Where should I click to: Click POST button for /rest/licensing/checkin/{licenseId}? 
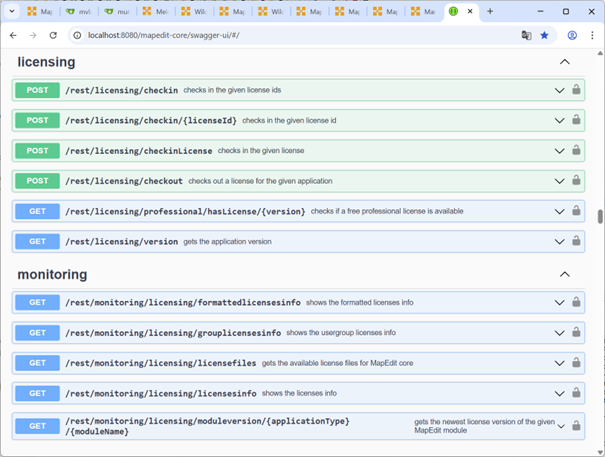[37, 120]
